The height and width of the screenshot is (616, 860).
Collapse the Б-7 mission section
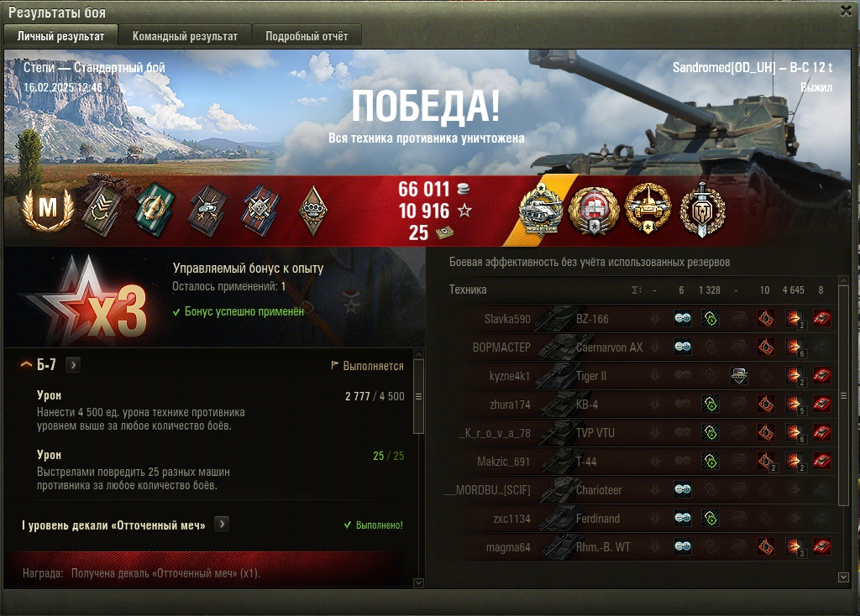point(26,364)
